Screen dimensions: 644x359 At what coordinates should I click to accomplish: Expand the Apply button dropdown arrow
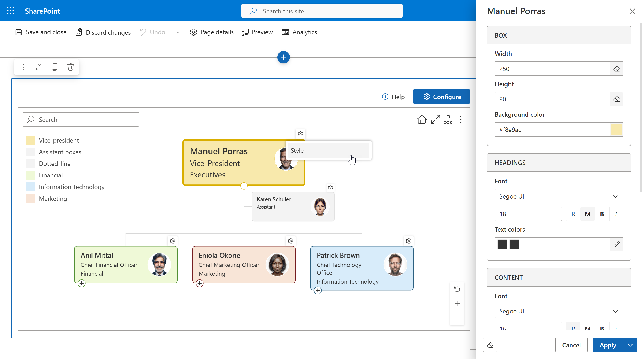pyautogui.click(x=630, y=345)
